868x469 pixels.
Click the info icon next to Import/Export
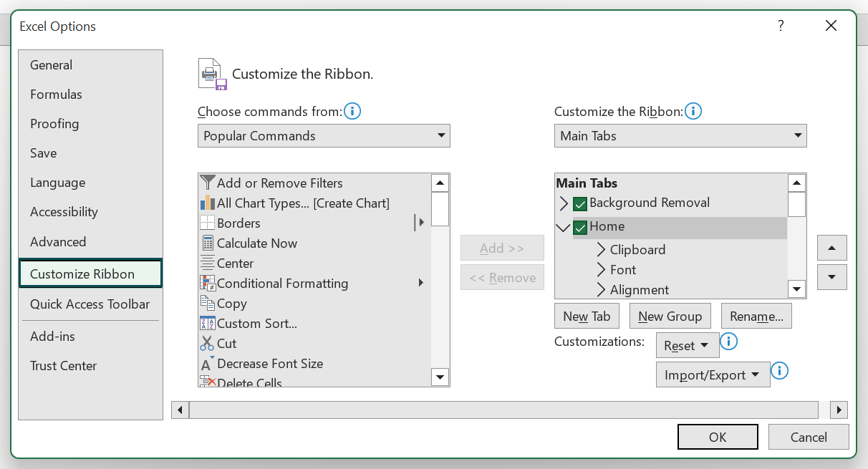tap(779, 371)
